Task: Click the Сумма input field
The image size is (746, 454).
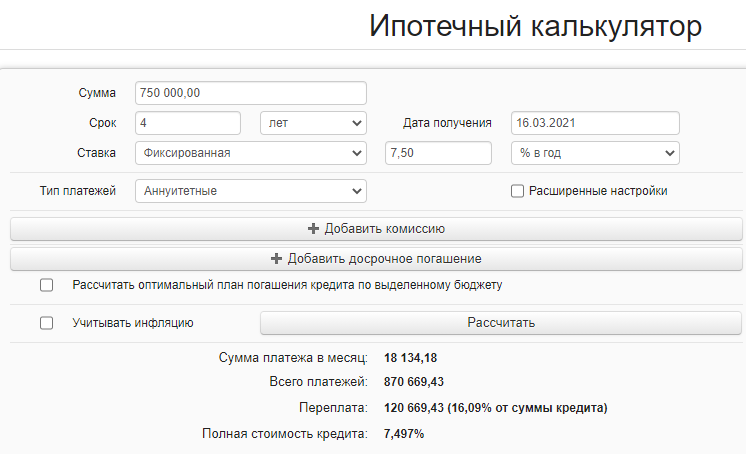Action: coord(250,93)
